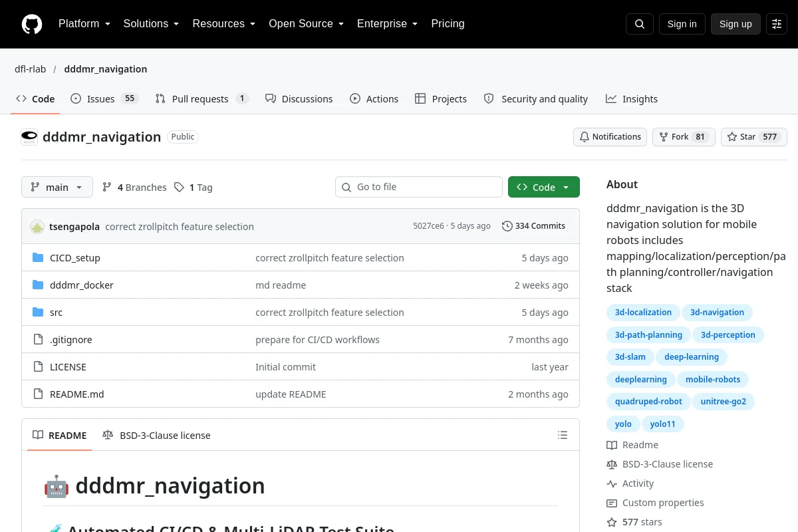Click the src folder icon

click(38, 313)
